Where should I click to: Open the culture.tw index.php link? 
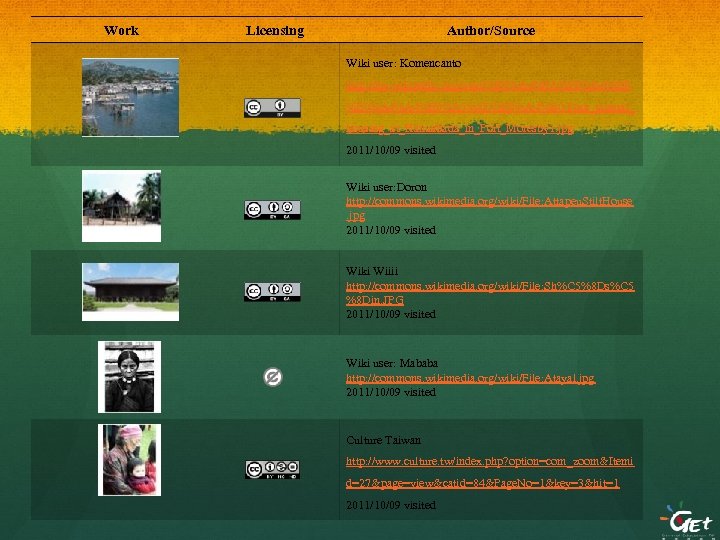pyautogui.click(x=490, y=472)
